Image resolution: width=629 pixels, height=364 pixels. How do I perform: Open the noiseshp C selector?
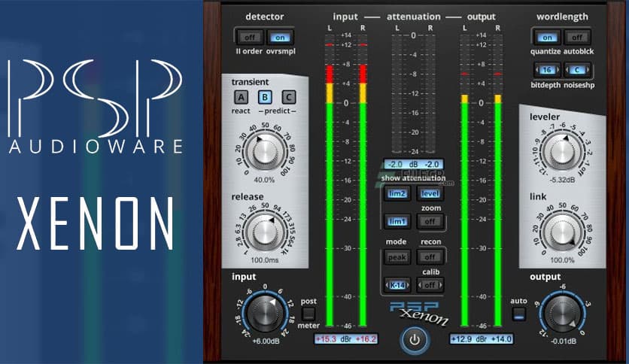point(577,70)
